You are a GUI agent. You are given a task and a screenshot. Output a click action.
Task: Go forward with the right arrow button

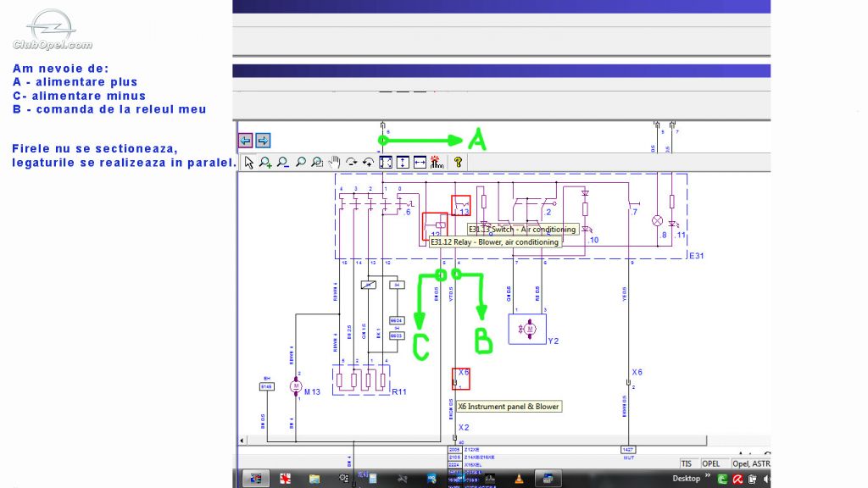(263, 141)
